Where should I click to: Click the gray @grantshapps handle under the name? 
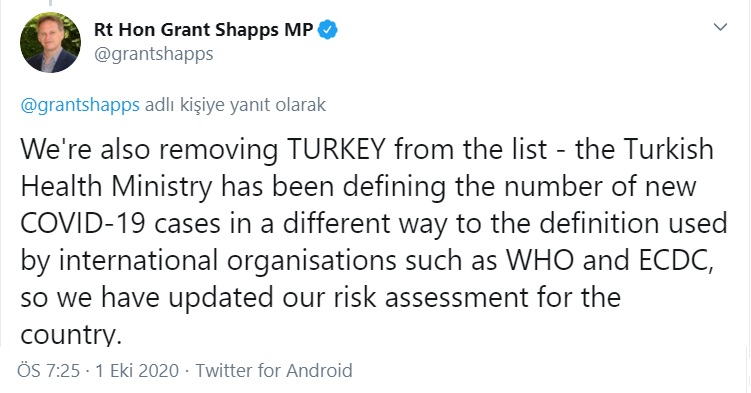[154, 54]
